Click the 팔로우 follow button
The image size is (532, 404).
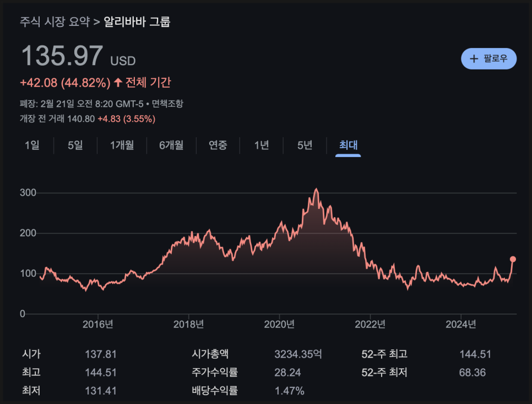click(488, 59)
